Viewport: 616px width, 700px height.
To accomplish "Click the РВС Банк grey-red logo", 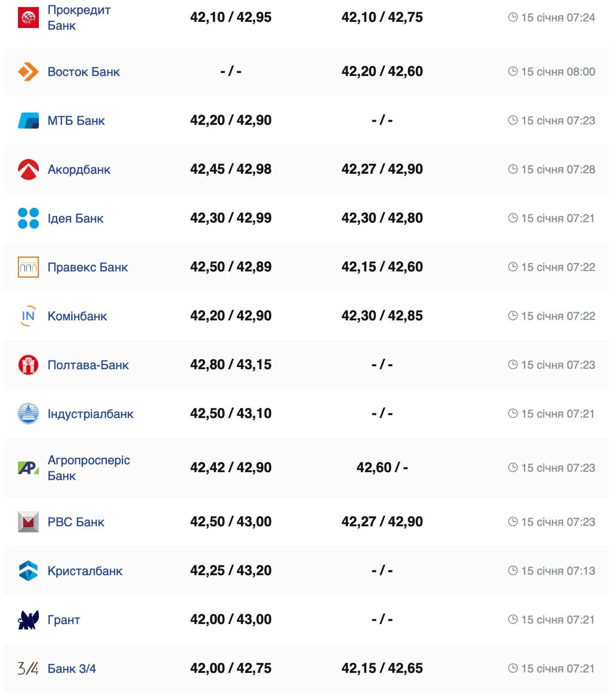I will pyautogui.click(x=28, y=522).
